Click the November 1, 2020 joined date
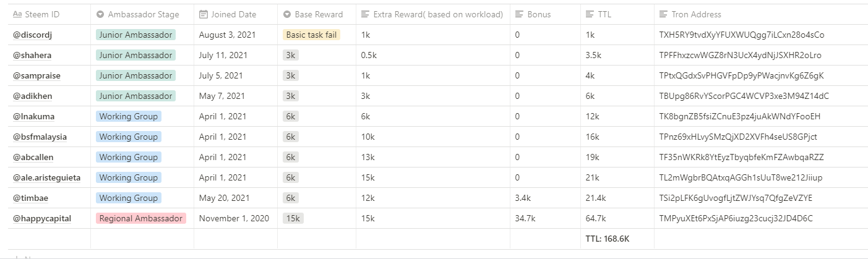 234,218
